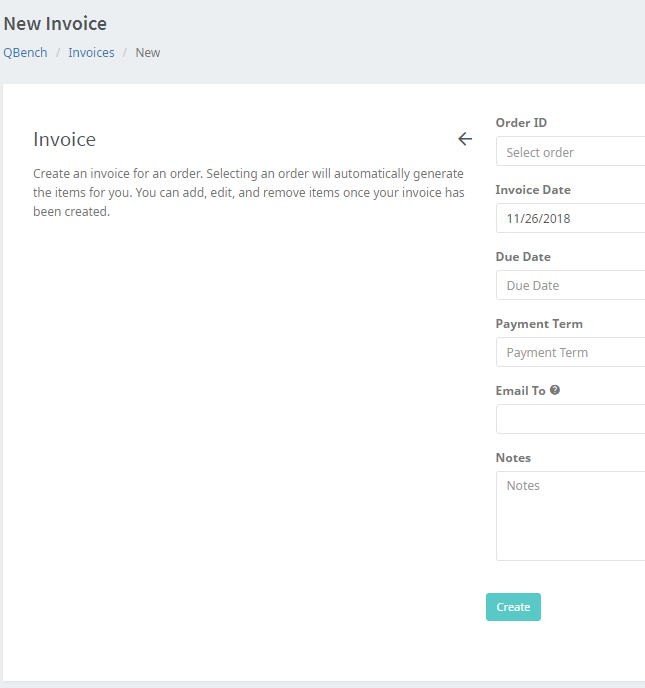Click the Invoice Date field showing 11/26/2018
The height and width of the screenshot is (688, 645).
[570, 218]
